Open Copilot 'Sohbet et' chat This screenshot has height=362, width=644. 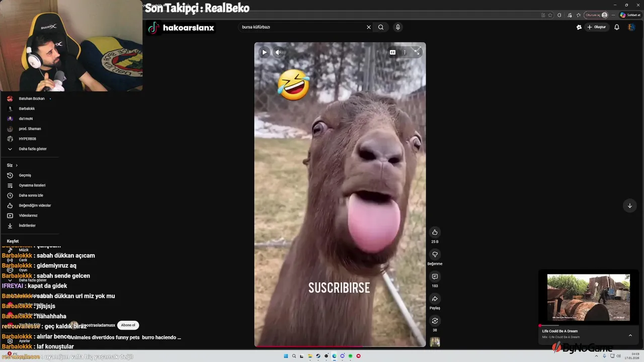coord(630,15)
